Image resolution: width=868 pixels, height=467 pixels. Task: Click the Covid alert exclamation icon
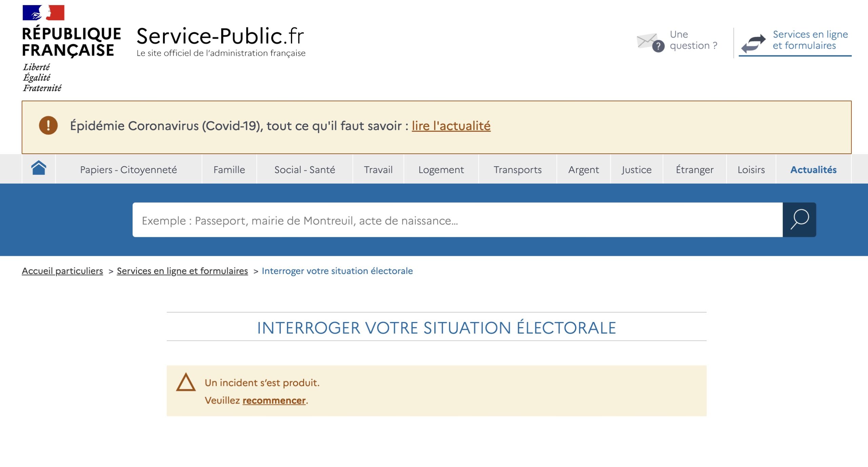[x=48, y=126]
